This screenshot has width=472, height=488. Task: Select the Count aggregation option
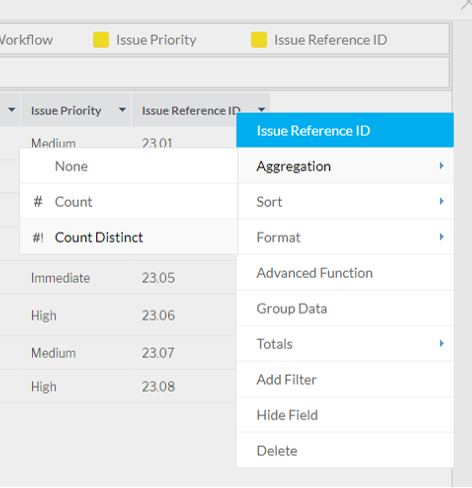pos(129,202)
